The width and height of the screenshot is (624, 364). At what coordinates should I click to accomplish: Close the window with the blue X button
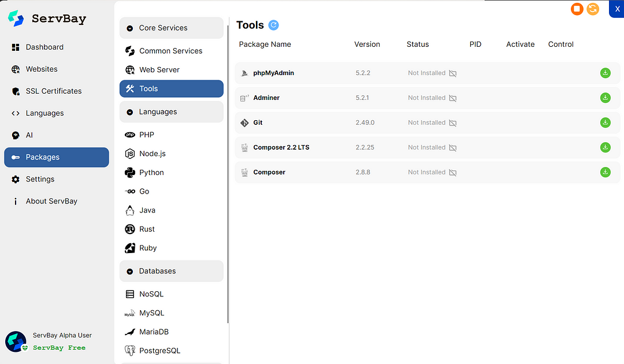[x=617, y=9]
